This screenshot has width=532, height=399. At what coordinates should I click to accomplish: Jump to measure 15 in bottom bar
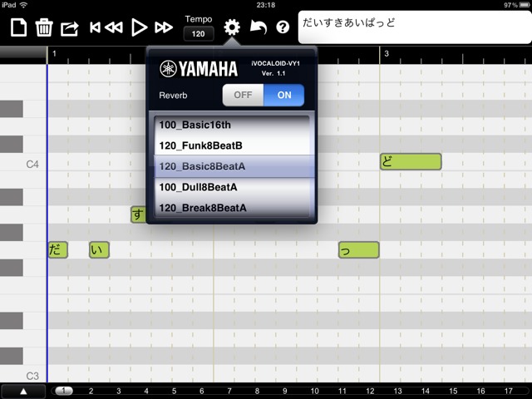pyautogui.click(x=453, y=391)
